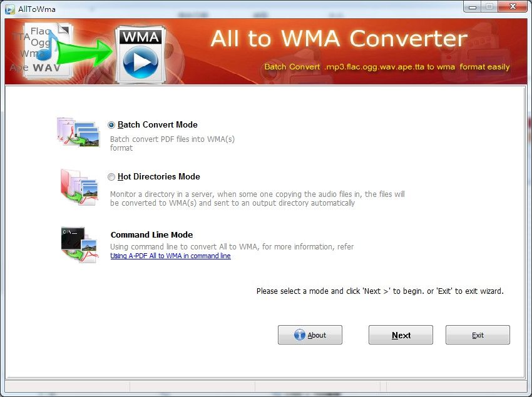
Task: Click the Hot Directories Mode folder icon
Action: point(79,187)
